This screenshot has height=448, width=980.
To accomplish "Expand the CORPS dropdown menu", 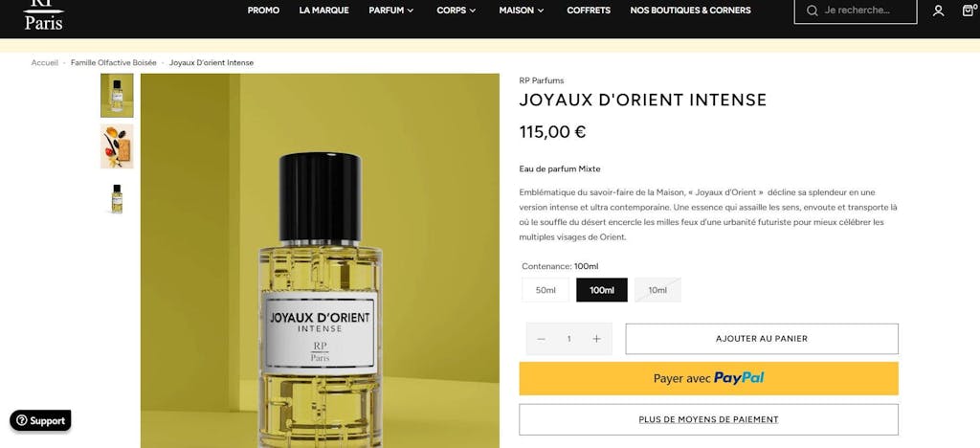I will tap(457, 11).
